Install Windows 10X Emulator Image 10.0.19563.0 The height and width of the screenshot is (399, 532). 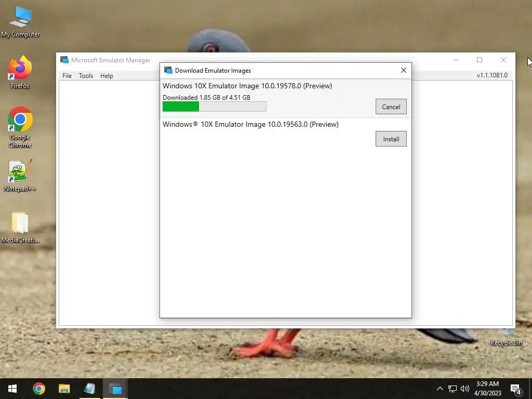click(x=391, y=139)
